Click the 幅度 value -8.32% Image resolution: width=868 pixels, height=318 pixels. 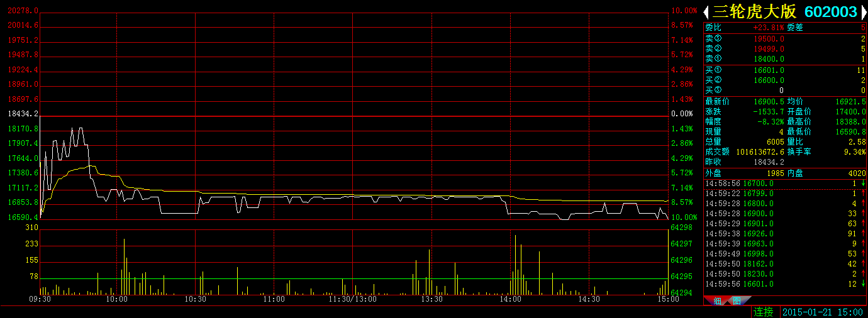pos(771,121)
